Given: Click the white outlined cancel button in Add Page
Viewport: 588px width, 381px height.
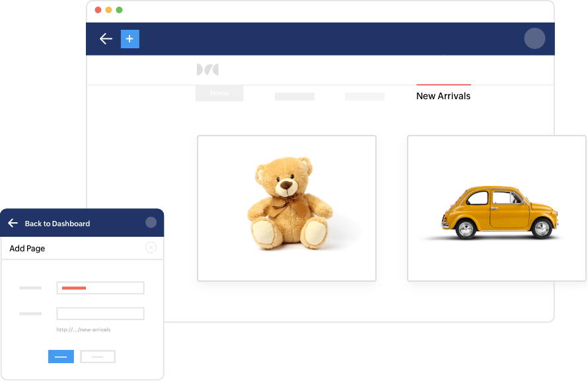Looking at the screenshot, I should [x=98, y=357].
